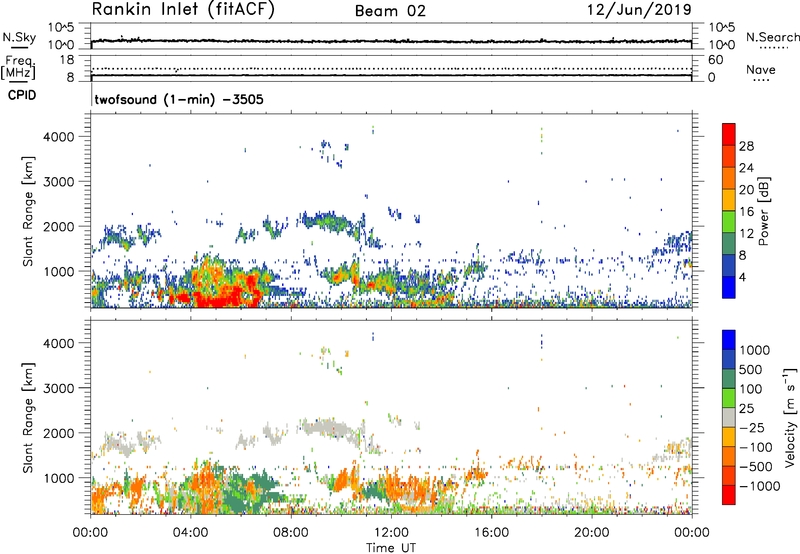The width and height of the screenshot is (800, 554).
Task: Click the date '12/Jun/2019'
Action: 639,9
